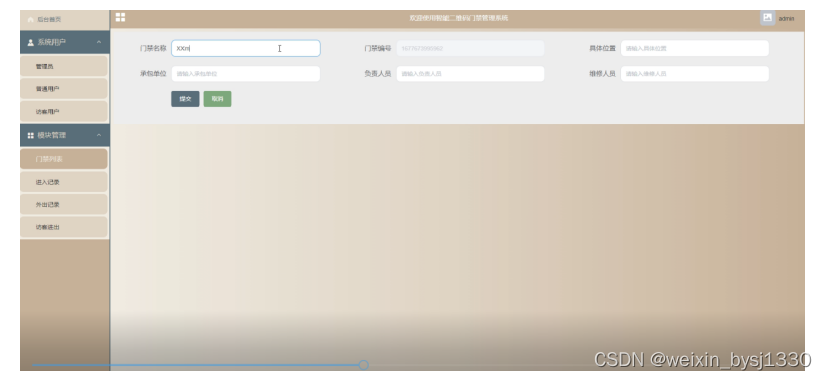
Task: Click the 维修人员 field label
Action: pyautogui.click(x=602, y=74)
